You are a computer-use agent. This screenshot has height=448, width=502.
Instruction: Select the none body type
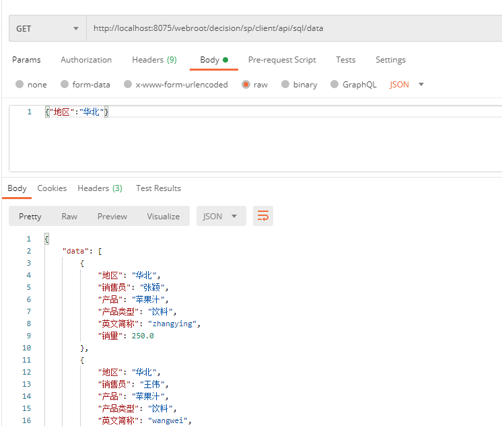20,84
